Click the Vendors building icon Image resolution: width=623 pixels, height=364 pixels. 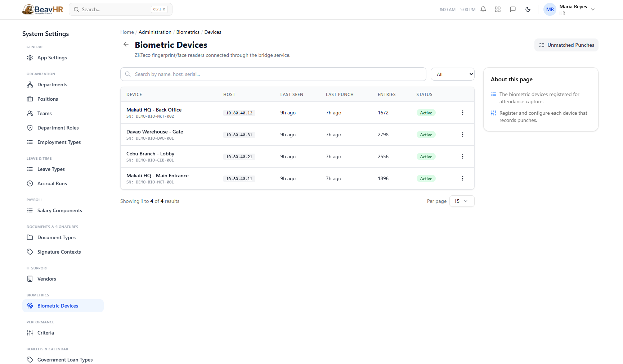30,279
